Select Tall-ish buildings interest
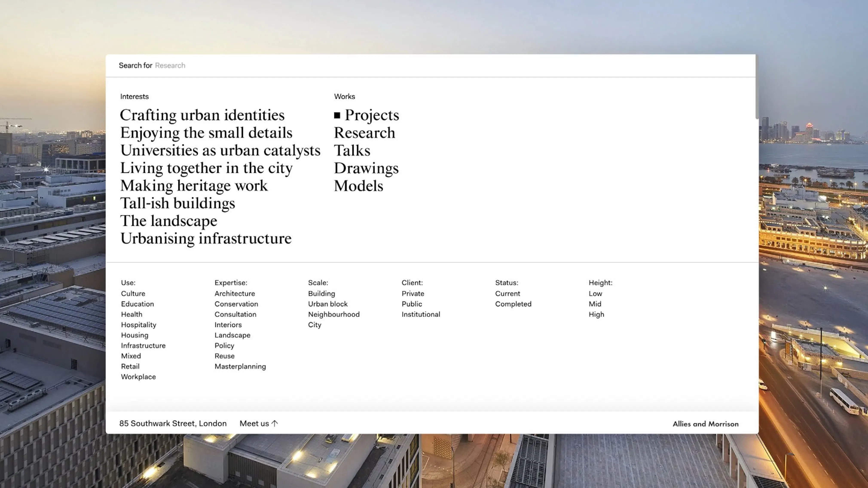This screenshot has width=868, height=488. tap(178, 203)
